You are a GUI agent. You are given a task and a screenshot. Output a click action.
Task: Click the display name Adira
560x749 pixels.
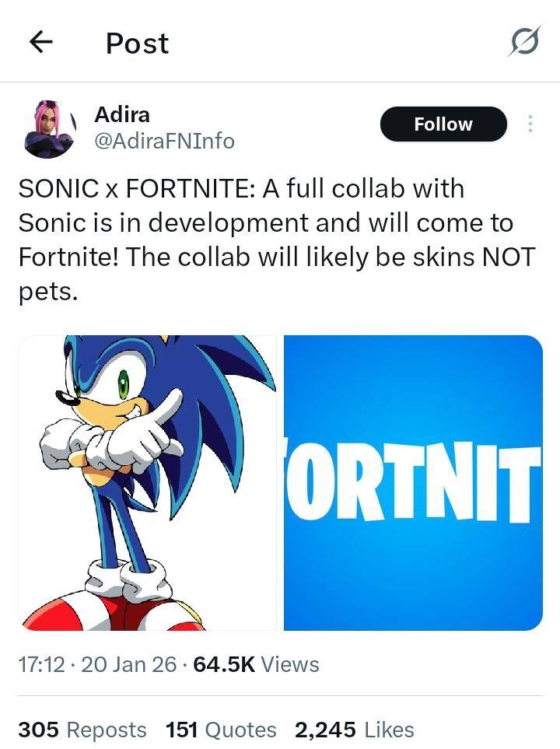tap(123, 114)
